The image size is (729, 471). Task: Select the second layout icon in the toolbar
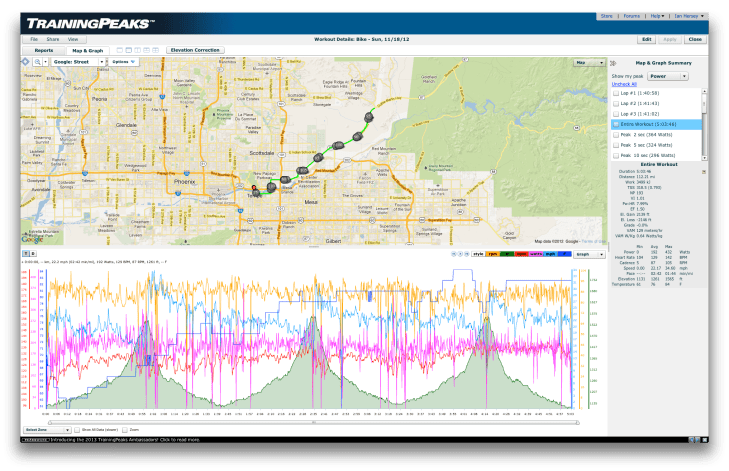[x=131, y=49]
